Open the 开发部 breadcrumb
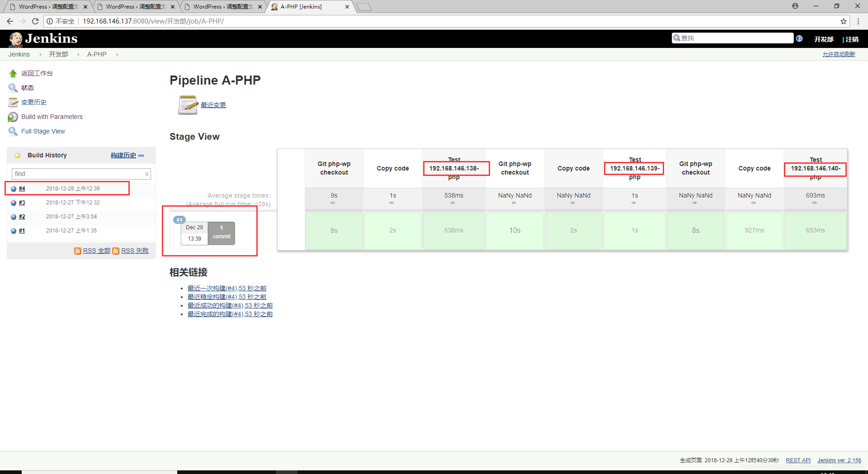 click(59, 54)
